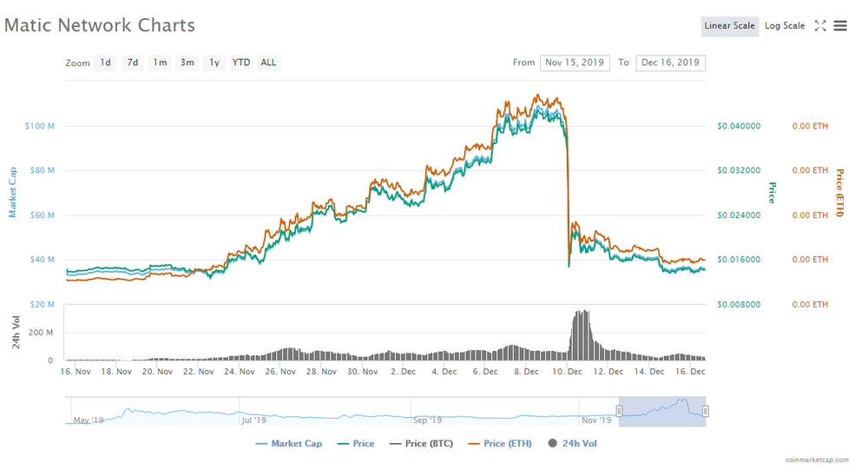868x476 pixels.
Task: Click the $0.024000 price axis label
Action: click(x=739, y=215)
